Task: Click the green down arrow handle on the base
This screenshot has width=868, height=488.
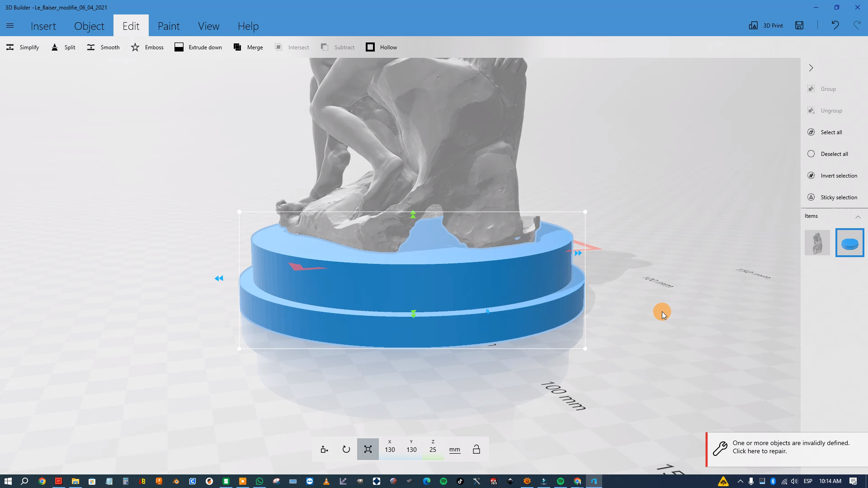Action: (x=413, y=314)
